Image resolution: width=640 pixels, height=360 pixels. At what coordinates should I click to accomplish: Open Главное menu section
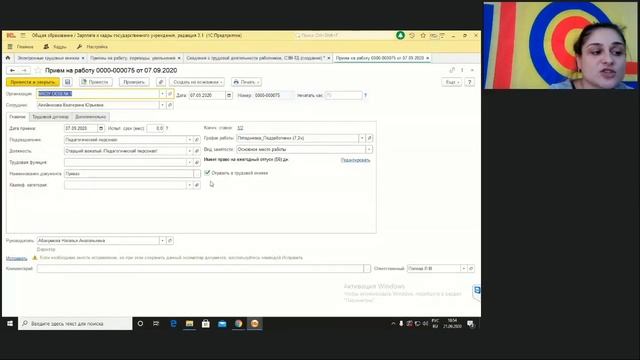21,47
